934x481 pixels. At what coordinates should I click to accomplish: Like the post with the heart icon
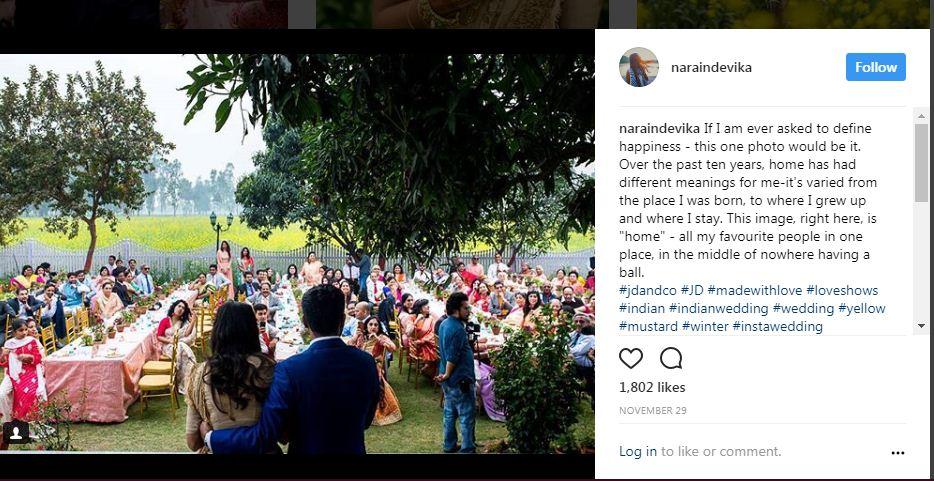631,358
